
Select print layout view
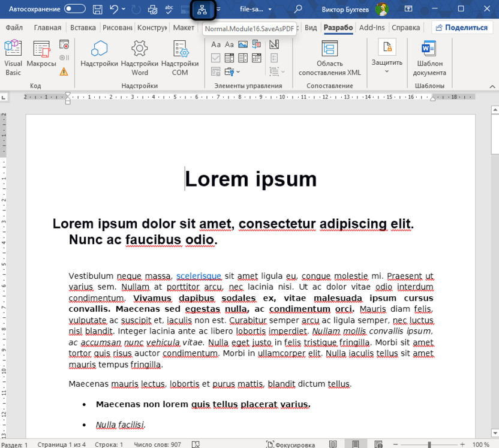(356, 444)
